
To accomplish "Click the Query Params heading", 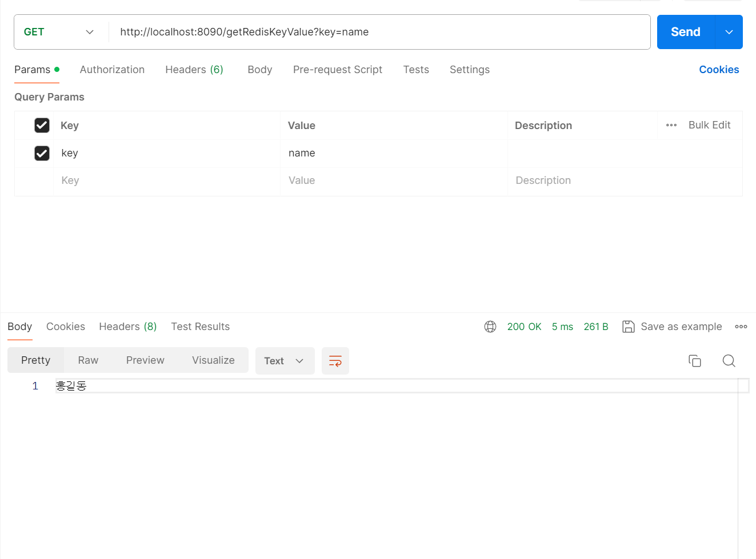I will [49, 97].
